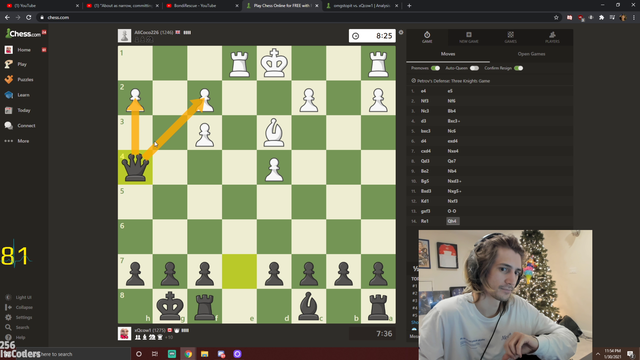Disable the Premoves toggle
The image size is (640, 360).
[436, 68]
